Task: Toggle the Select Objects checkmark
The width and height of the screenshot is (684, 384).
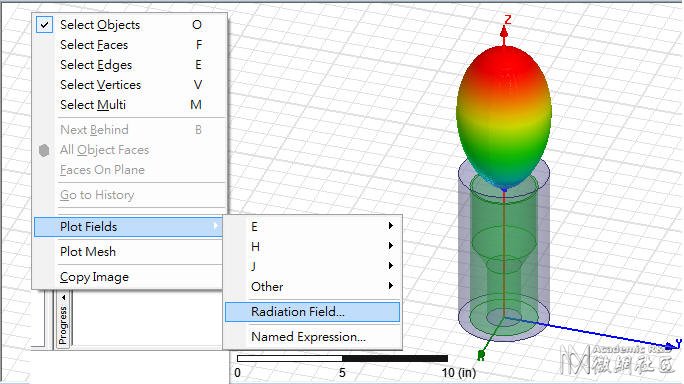Action: 44,25
